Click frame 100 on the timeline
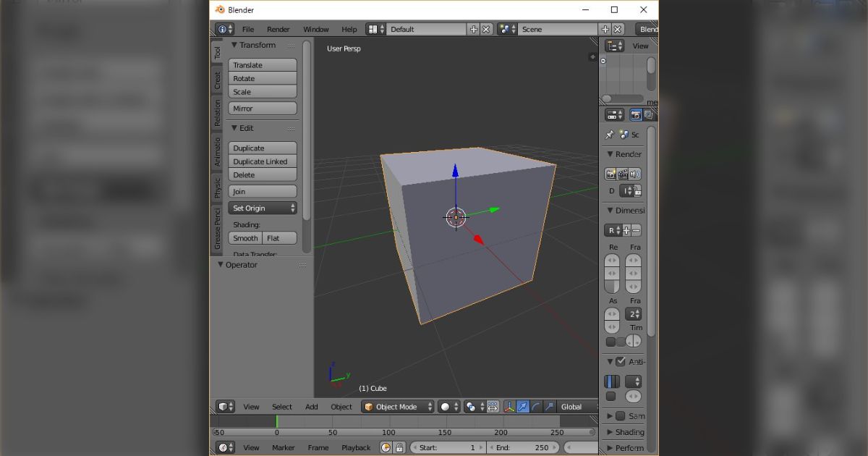868x456 pixels. point(388,428)
